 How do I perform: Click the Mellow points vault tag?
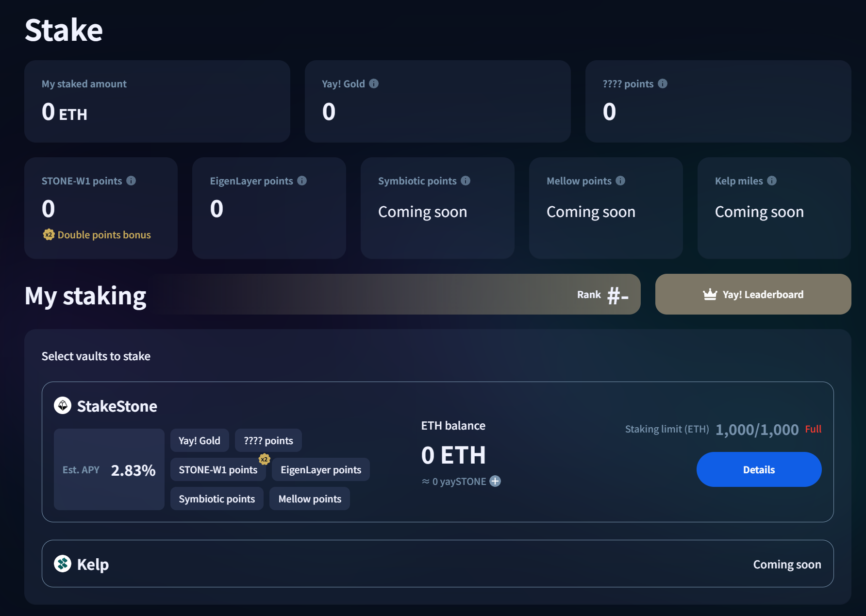click(310, 499)
